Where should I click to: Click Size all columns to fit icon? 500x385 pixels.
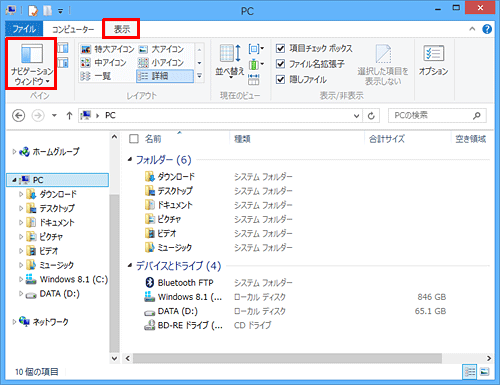click(x=254, y=79)
